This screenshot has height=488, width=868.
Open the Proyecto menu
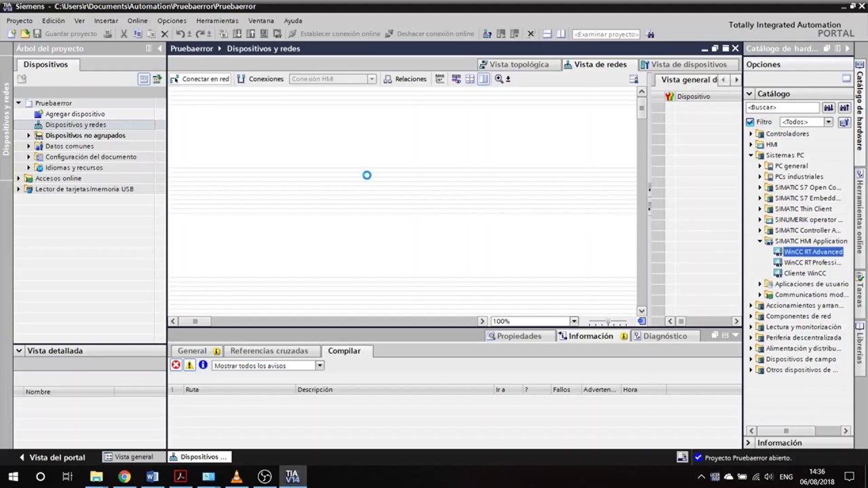pyautogui.click(x=20, y=20)
